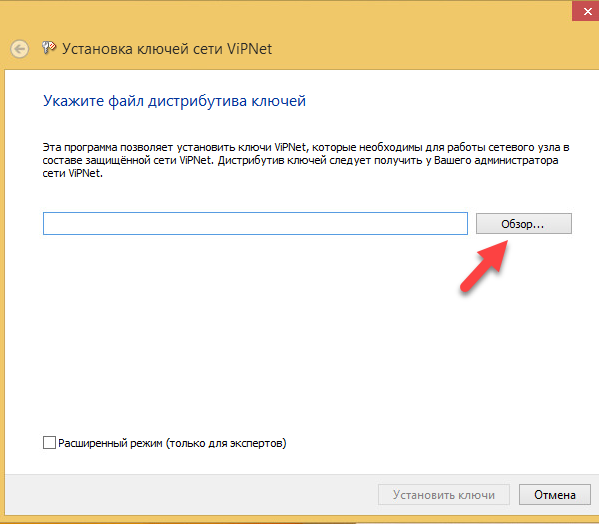The height and width of the screenshot is (524, 599).
Task: Click the last description line 'сети ViPNet.'
Action: [73, 173]
